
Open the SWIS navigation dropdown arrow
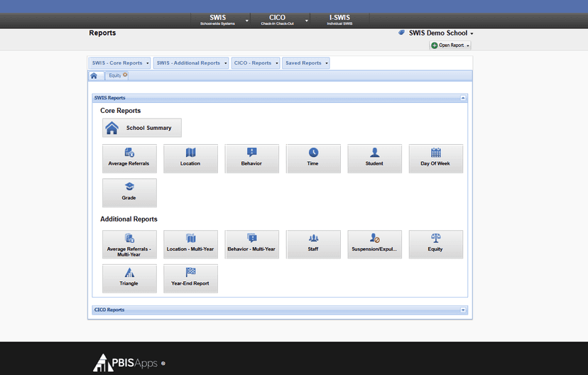point(246,21)
